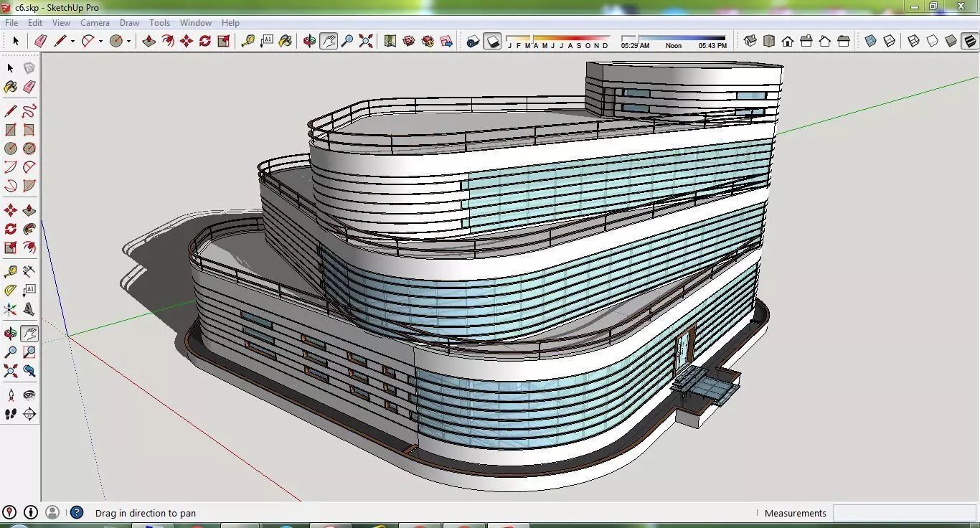Click Orbit in the top toolbar

pos(308,41)
